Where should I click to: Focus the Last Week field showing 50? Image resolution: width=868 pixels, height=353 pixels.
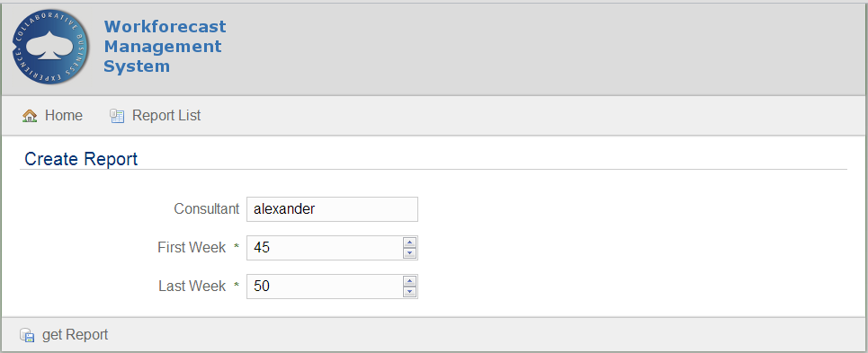[326, 287]
